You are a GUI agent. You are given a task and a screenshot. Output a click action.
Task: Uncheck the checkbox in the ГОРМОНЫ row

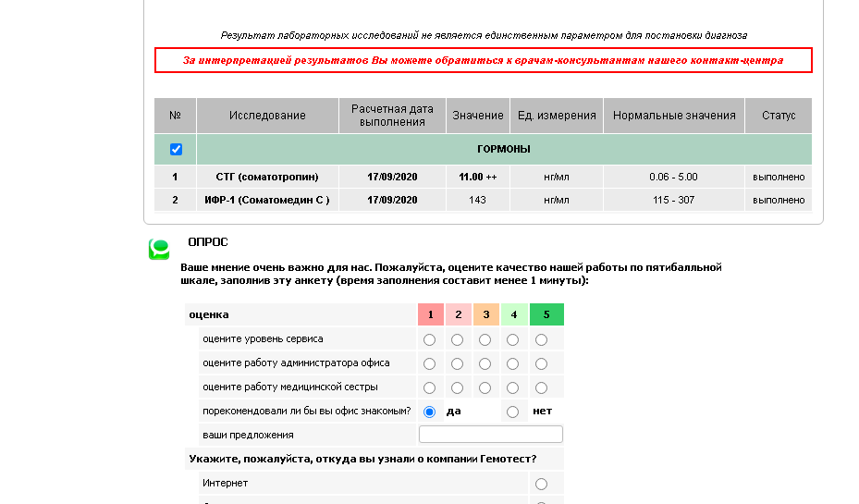point(176,149)
